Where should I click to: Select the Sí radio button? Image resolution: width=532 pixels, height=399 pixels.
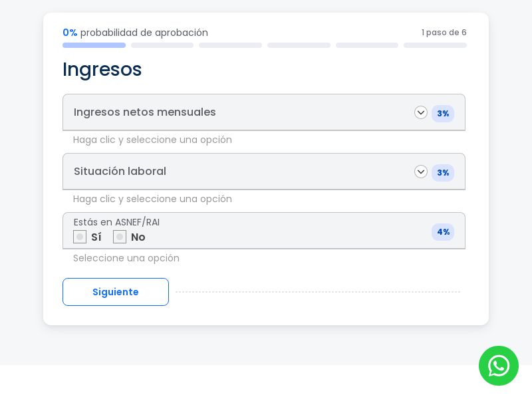(x=80, y=237)
